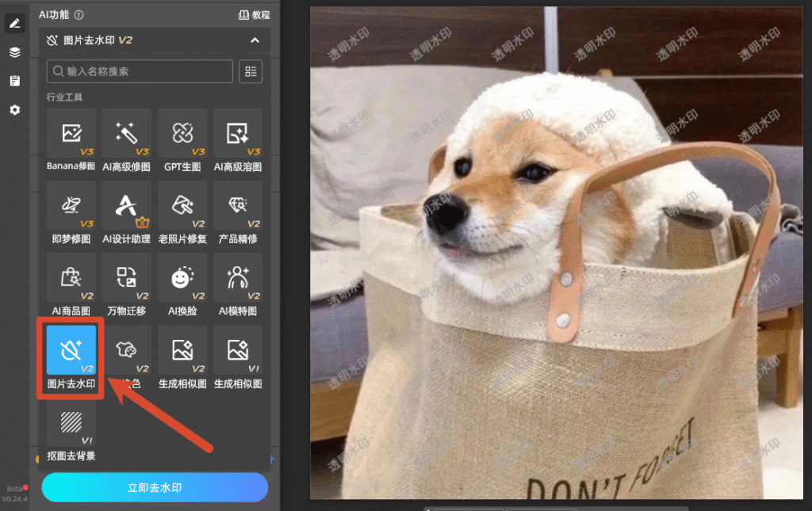This screenshot has height=511, width=812.
Task: Select the 抠图去背景 tool
Action: point(71,430)
